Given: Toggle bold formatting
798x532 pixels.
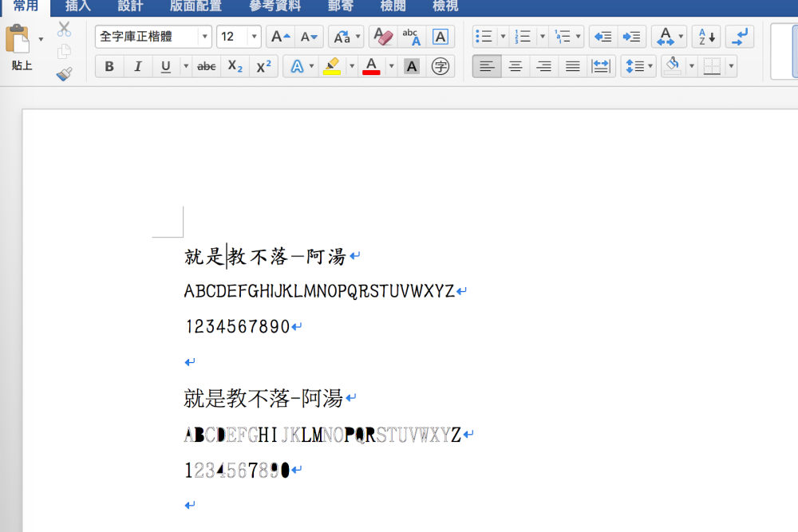Looking at the screenshot, I should (109, 66).
